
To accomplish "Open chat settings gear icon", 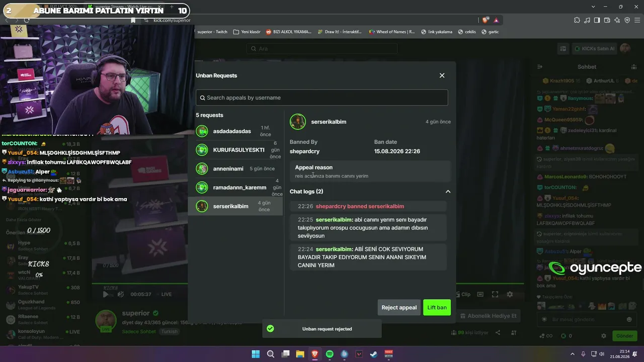I will (x=604, y=336).
